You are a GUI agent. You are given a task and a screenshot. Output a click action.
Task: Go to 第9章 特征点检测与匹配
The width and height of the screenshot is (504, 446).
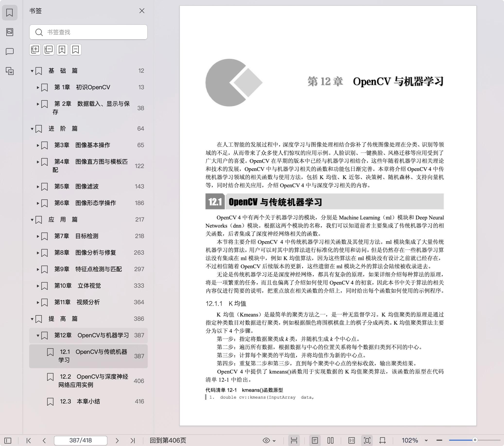[88, 269]
